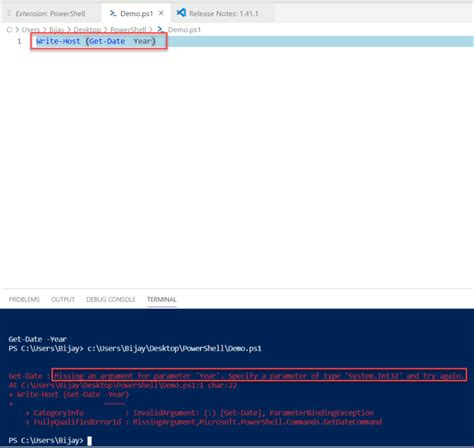Open the DEBUG CONSOLE panel tab
This screenshot has width=474, height=448.
(x=111, y=299)
